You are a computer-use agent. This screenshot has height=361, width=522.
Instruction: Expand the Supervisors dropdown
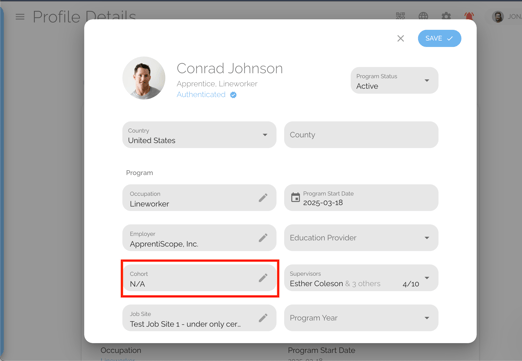coord(361,278)
